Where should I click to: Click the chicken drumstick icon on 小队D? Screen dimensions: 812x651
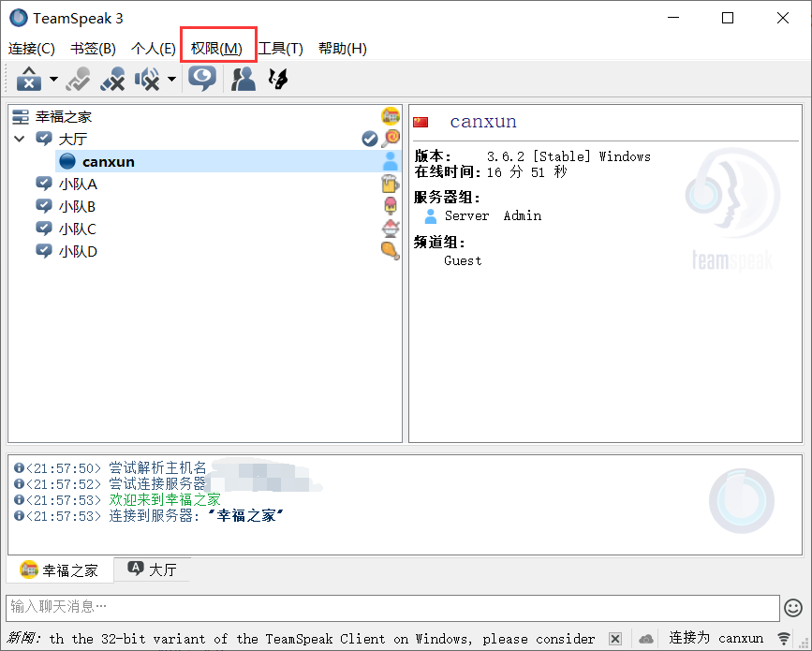[390, 251]
